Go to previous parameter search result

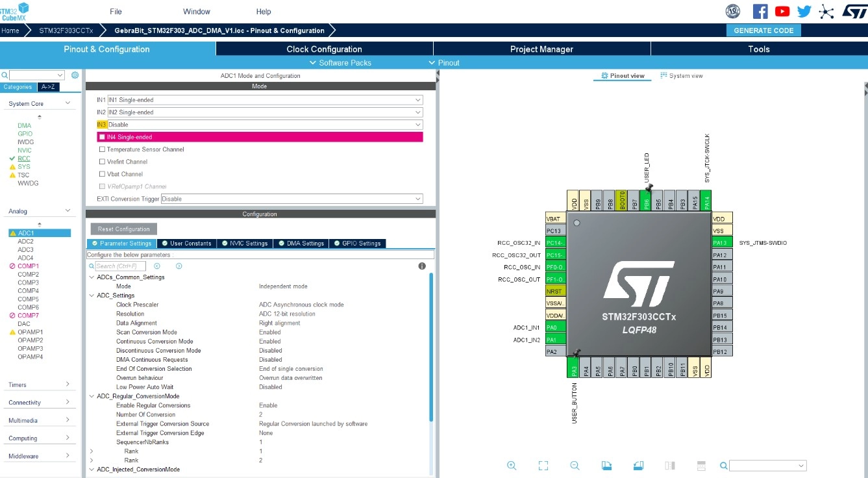(x=157, y=266)
